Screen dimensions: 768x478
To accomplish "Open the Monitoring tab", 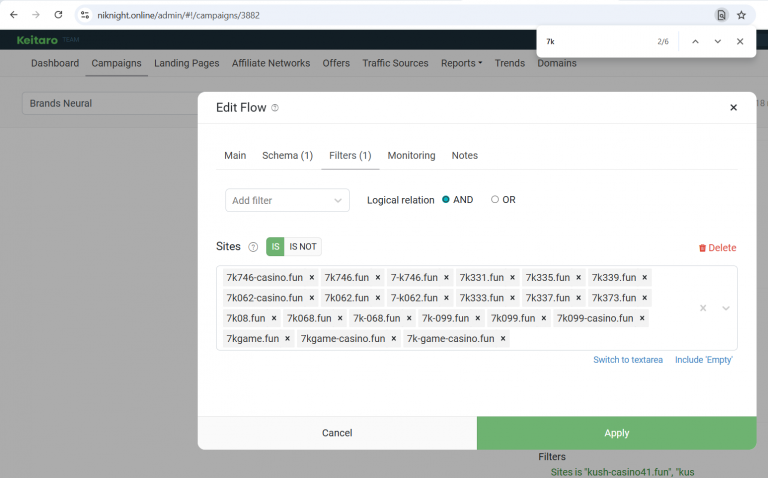I will click(411, 156).
